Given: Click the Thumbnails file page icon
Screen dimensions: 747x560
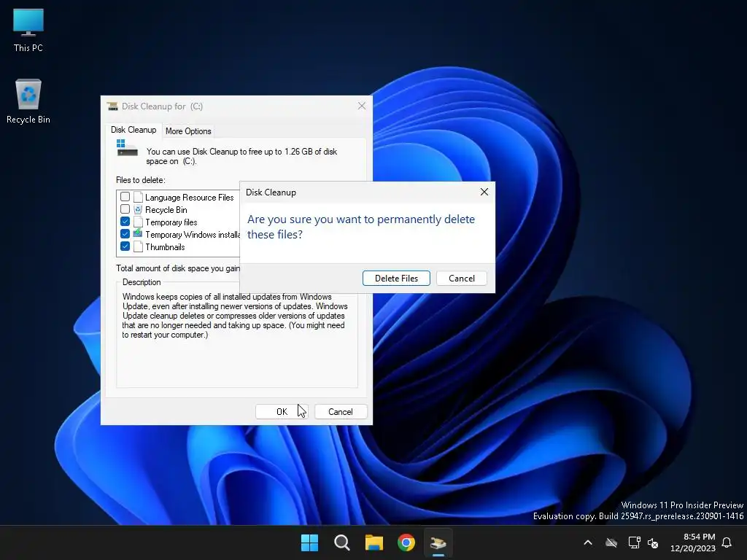Looking at the screenshot, I should coord(138,246).
